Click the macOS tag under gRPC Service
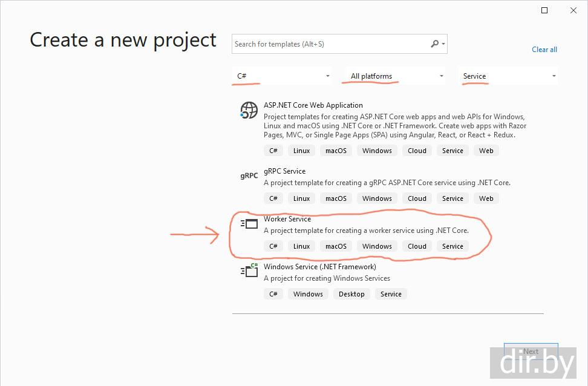The width and height of the screenshot is (588, 386). click(336, 198)
